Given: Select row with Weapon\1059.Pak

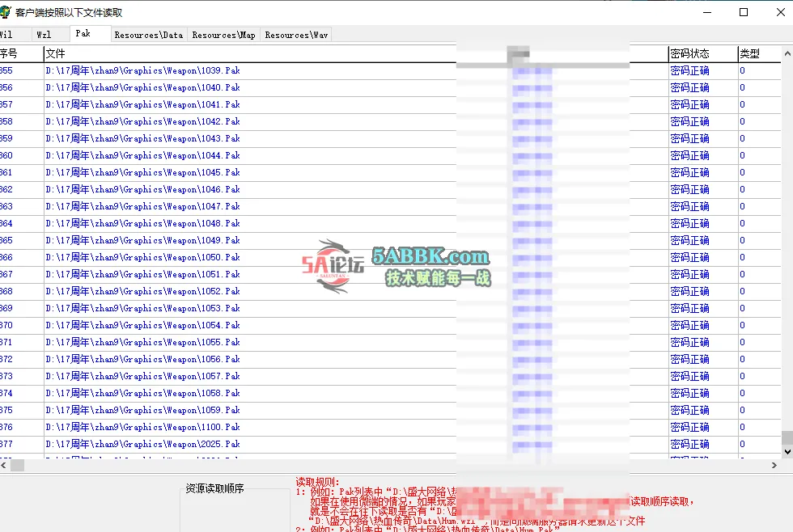Looking at the screenshot, I should [x=390, y=410].
